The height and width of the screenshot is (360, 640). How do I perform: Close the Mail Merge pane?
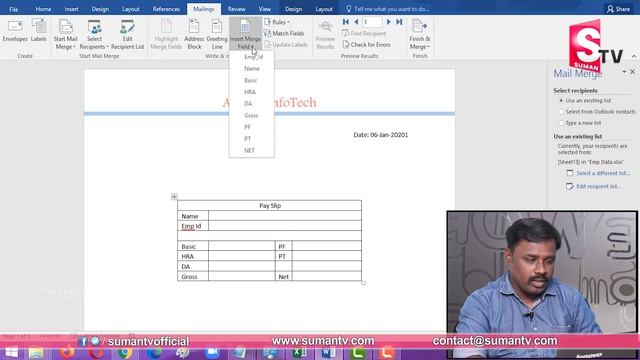(x=633, y=72)
